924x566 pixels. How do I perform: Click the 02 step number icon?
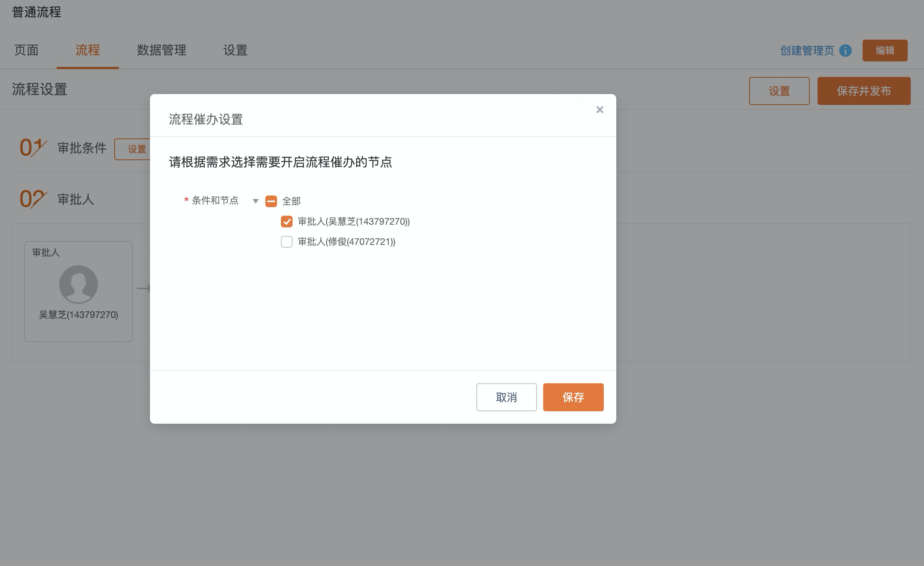coord(33,199)
